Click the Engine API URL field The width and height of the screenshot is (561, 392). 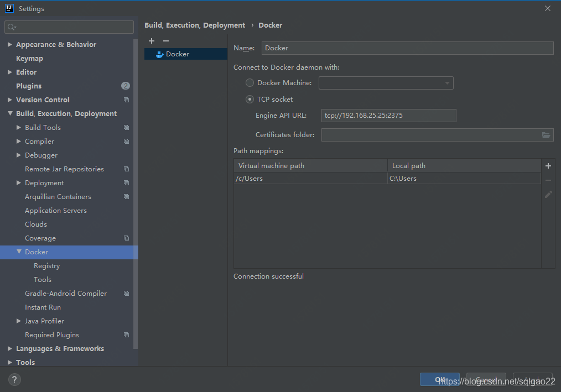click(x=388, y=116)
